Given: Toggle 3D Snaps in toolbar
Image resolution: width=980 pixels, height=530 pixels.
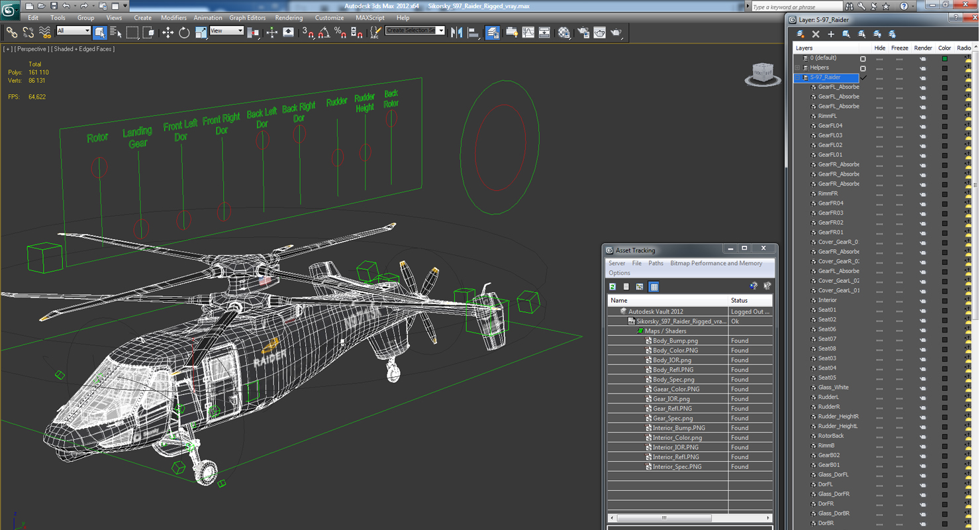Looking at the screenshot, I should [308, 32].
